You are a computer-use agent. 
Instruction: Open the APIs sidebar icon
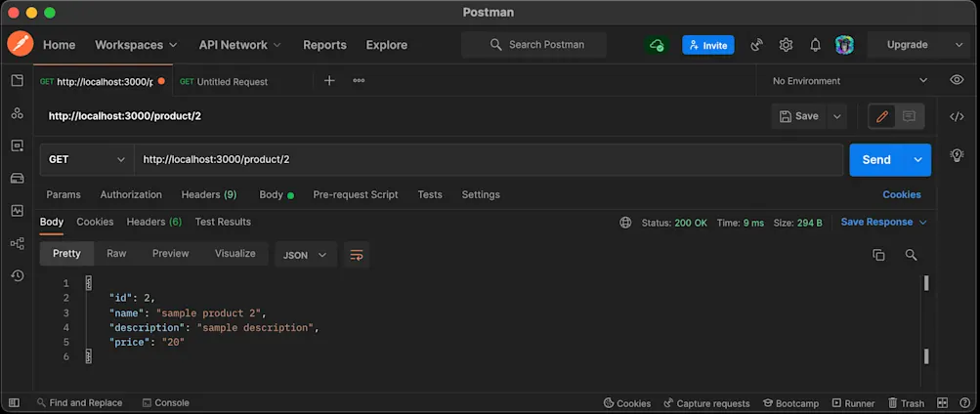point(17,113)
